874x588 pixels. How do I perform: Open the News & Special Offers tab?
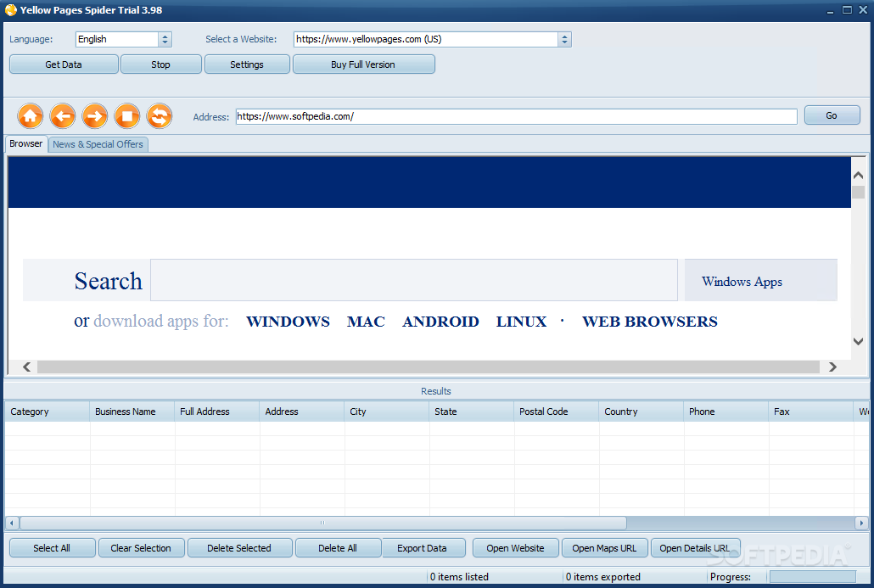[98, 144]
